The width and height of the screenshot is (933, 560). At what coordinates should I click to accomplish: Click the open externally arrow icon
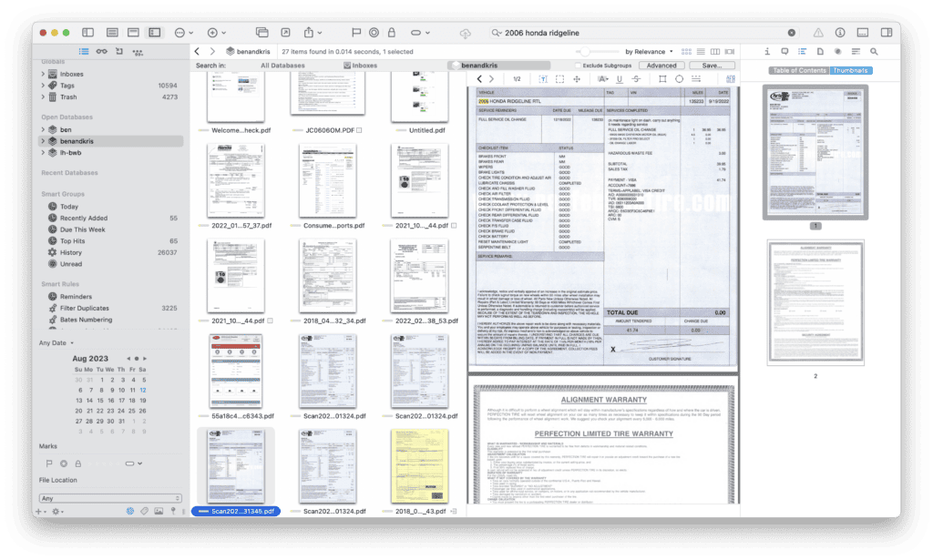(x=285, y=33)
